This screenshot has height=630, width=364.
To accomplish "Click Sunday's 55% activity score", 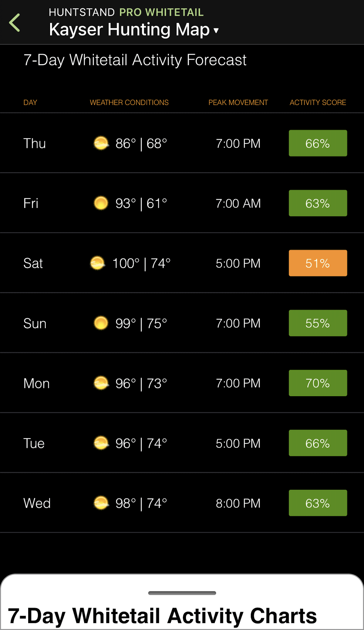I will pos(318,323).
